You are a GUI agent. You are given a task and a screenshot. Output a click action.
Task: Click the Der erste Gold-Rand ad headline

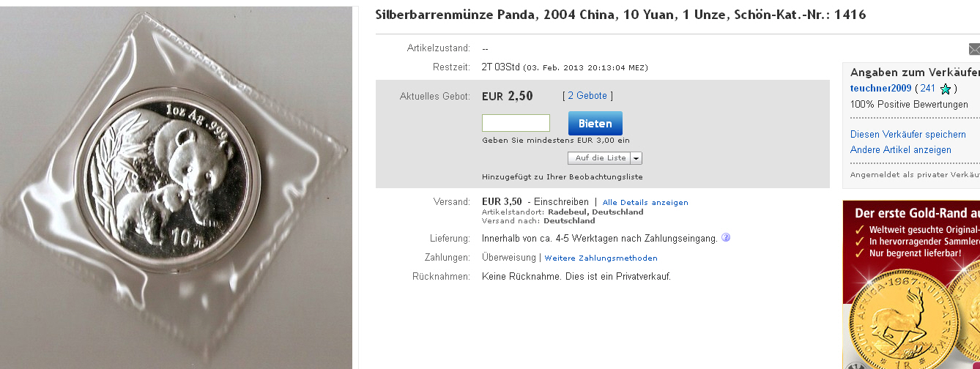click(917, 214)
